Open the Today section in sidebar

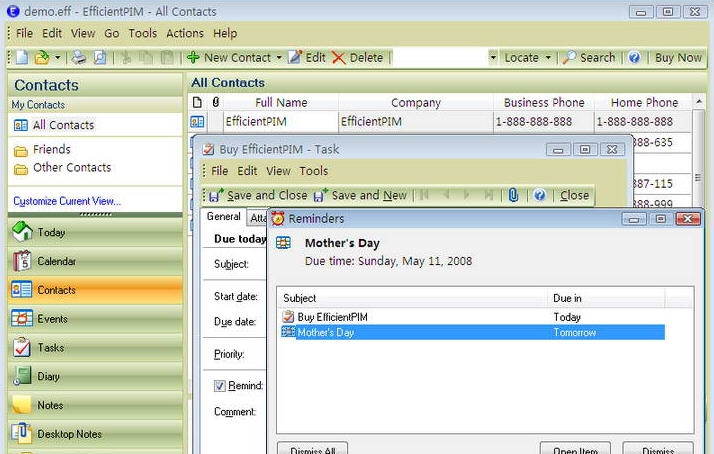95,232
